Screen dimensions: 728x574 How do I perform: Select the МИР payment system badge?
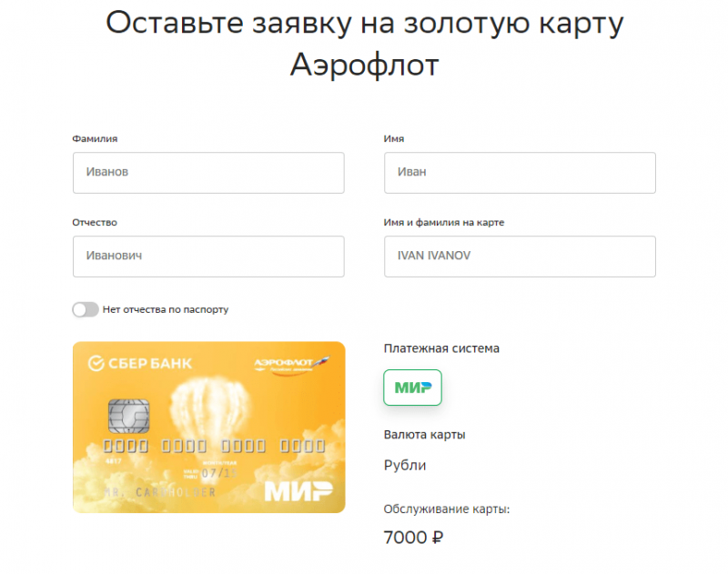pos(412,387)
